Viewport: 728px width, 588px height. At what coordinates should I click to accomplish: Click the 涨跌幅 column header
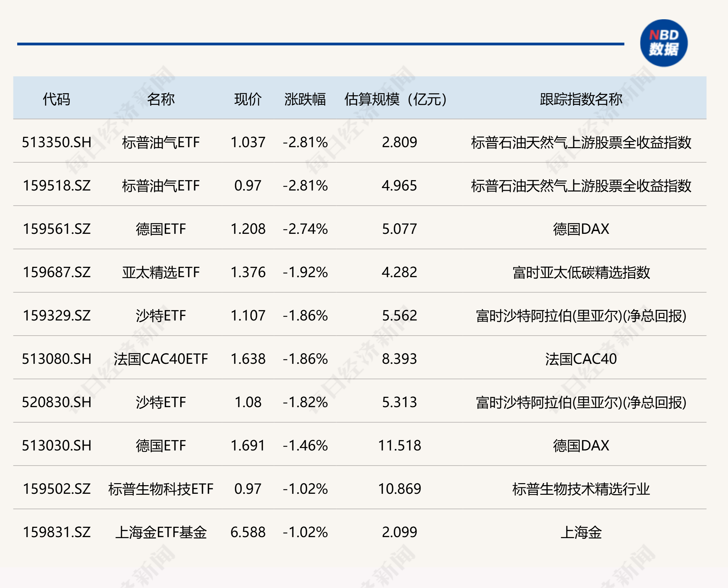click(304, 100)
